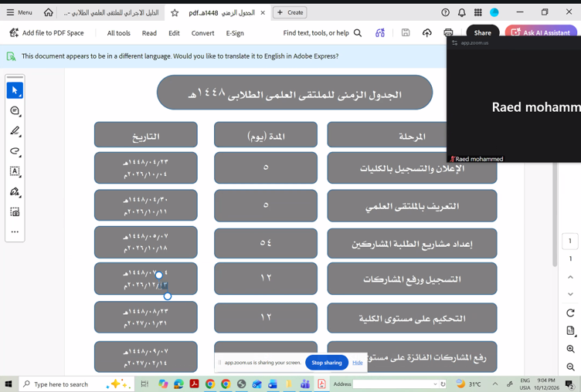Open the red Adobe Acrobat taskbar icon
581x392 pixels.
[x=194, y=384]
